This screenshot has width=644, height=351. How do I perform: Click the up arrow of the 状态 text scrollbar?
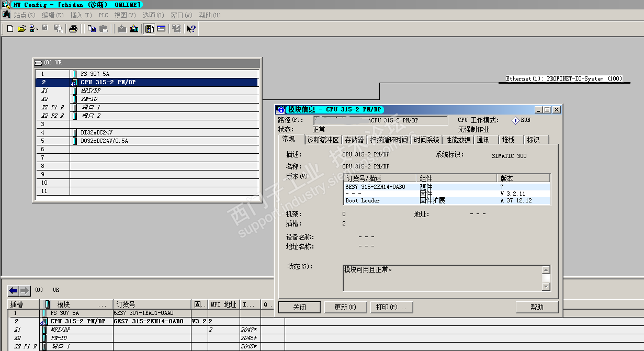[546, 270]
